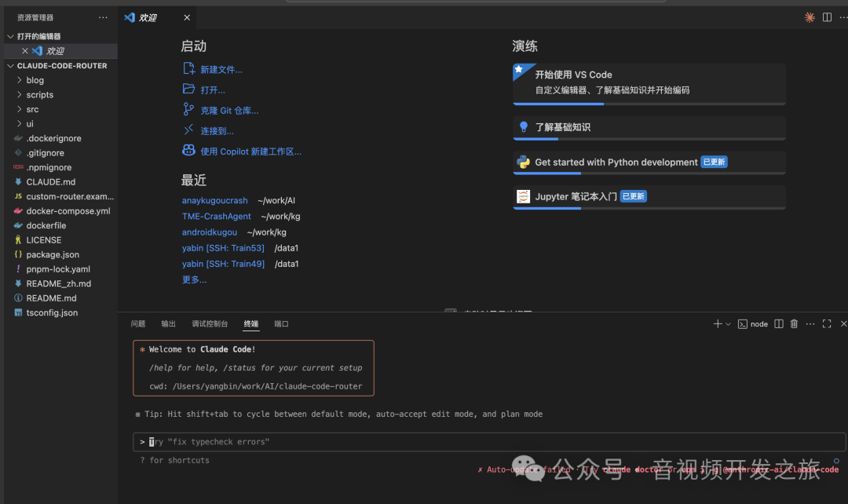848x504 pixels.
Task: Open README.md file
Action: tap(60, 298)
